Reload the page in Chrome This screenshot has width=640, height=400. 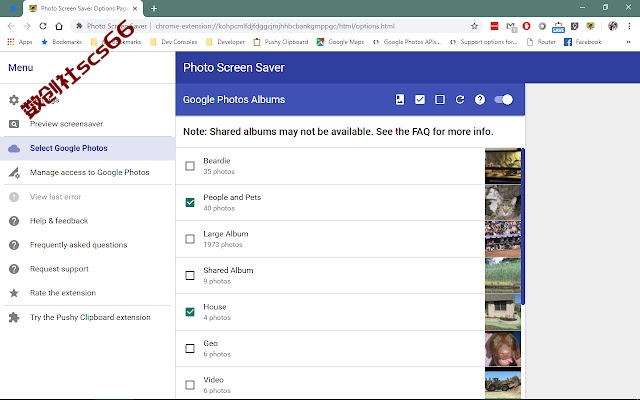pyautogui.click(x=43, y=26)
